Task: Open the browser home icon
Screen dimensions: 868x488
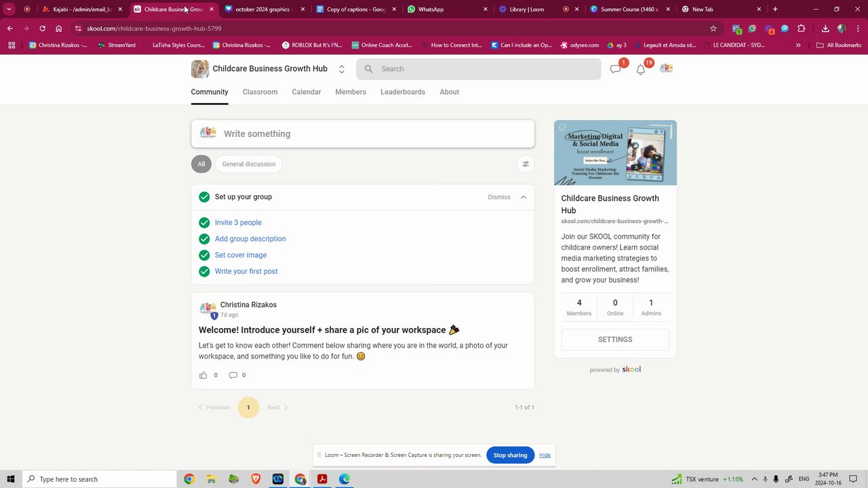Action: point(59,28)
